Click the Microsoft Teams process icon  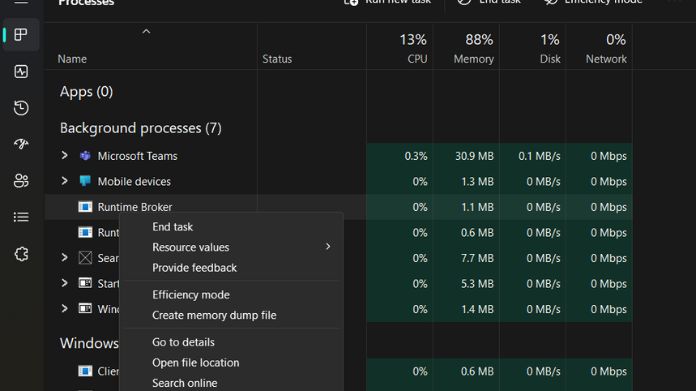(85, 156)
